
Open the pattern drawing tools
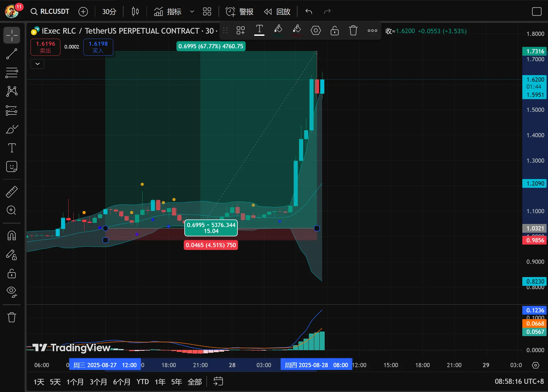(12, 91)
